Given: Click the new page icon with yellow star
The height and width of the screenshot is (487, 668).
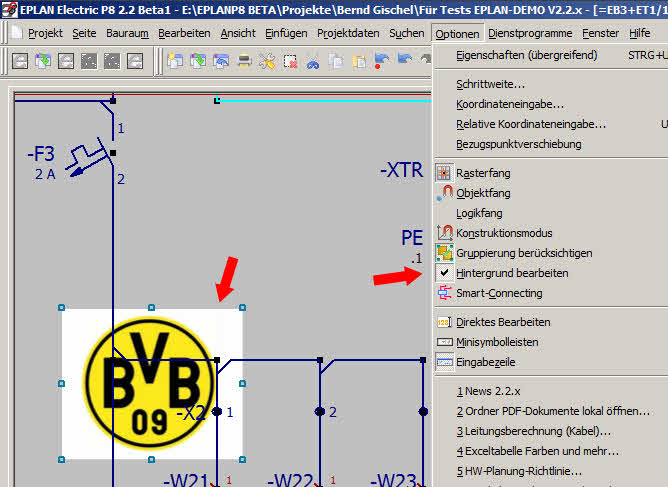Looking at the screenshot, I should (x=175, y=61).
